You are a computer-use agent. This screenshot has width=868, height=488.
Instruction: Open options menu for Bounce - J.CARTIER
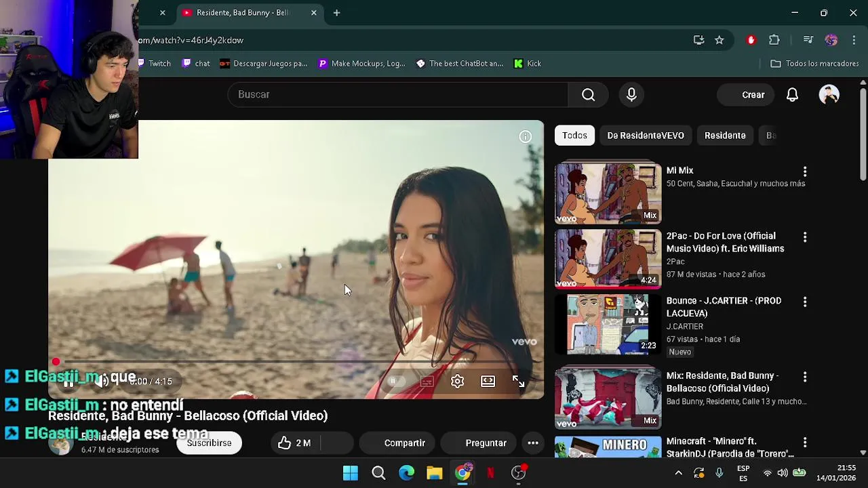point(805,302)
